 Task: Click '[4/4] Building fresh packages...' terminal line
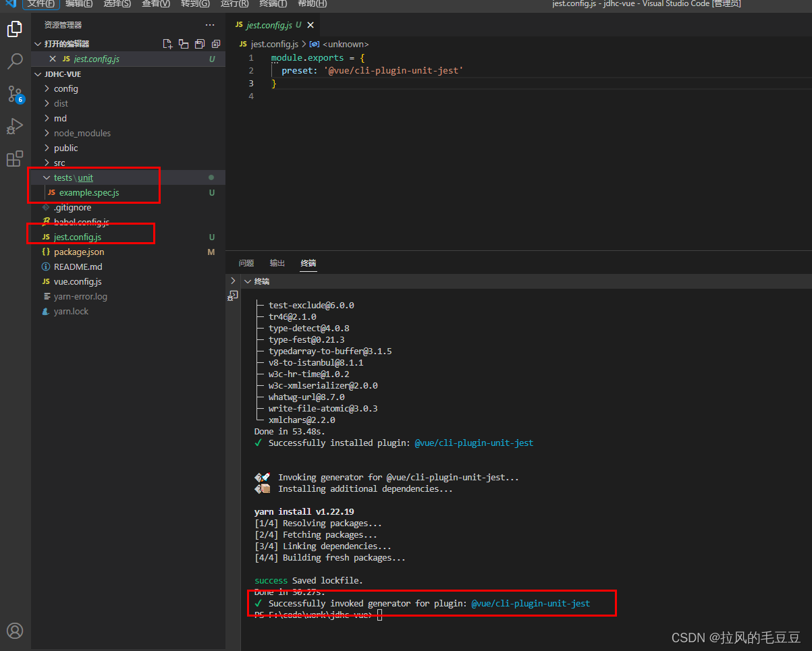point(330,557)
